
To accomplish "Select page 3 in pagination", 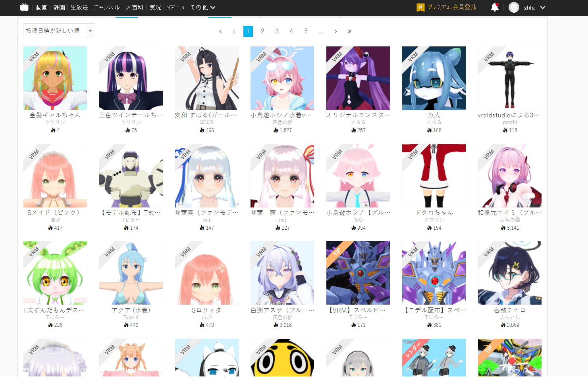I will pyautogui.click(x=277, y=31).
